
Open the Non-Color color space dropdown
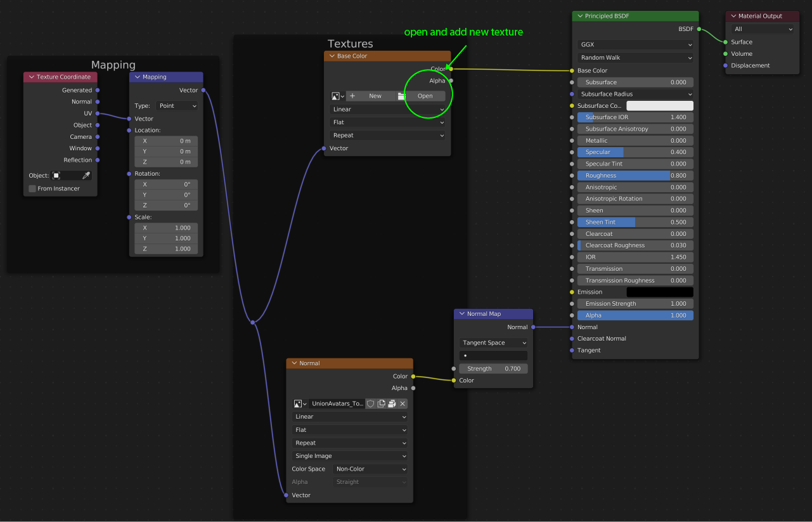click(370, 469)
